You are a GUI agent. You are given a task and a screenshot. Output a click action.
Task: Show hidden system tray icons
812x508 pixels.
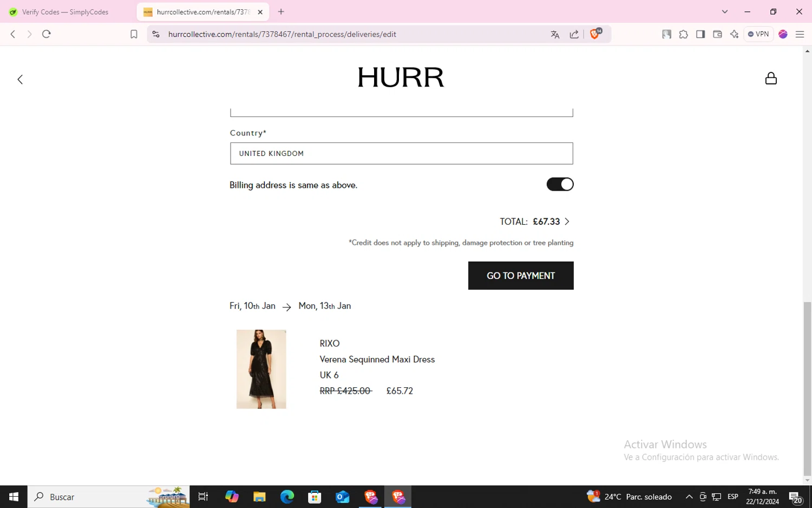pyautogui.click(x=689, y=497)
